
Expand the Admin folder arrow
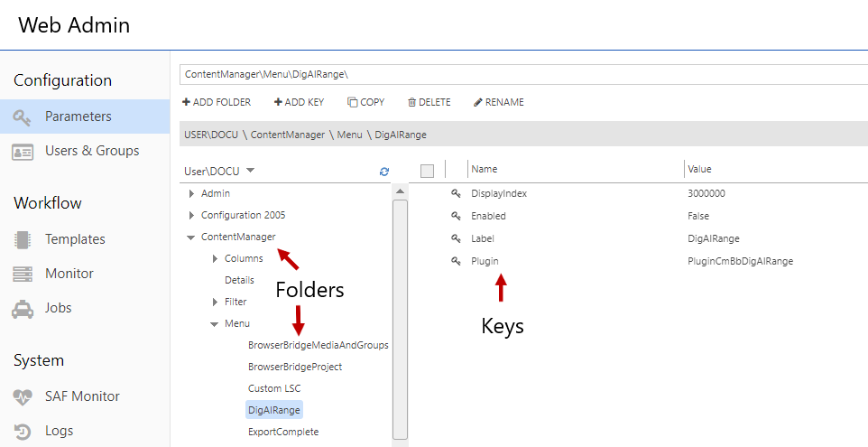point(190,193)
